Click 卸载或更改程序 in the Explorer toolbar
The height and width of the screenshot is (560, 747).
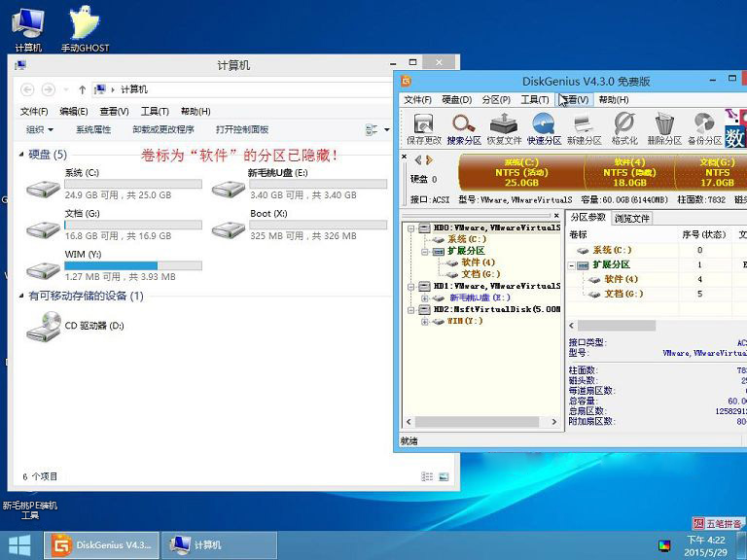pyautogui.click(x=163, y=129)
